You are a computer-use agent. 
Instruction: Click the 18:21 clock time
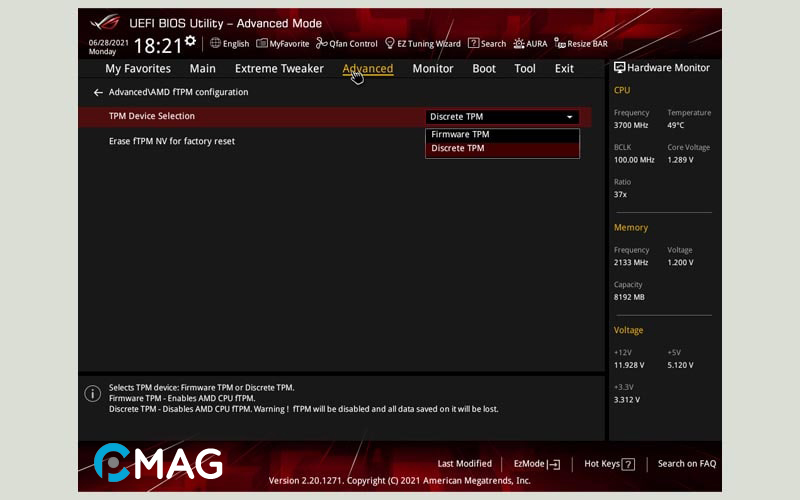click(157, 46)
